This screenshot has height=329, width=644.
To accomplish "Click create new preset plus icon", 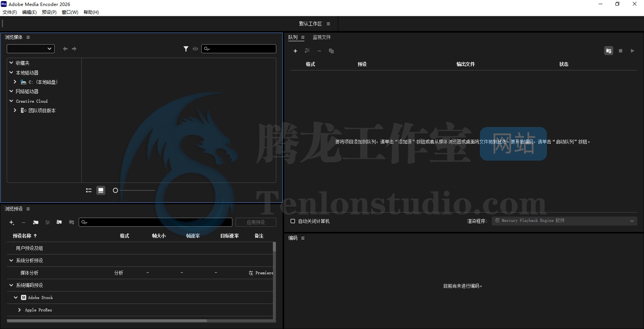I will click(x=12, y=223).
